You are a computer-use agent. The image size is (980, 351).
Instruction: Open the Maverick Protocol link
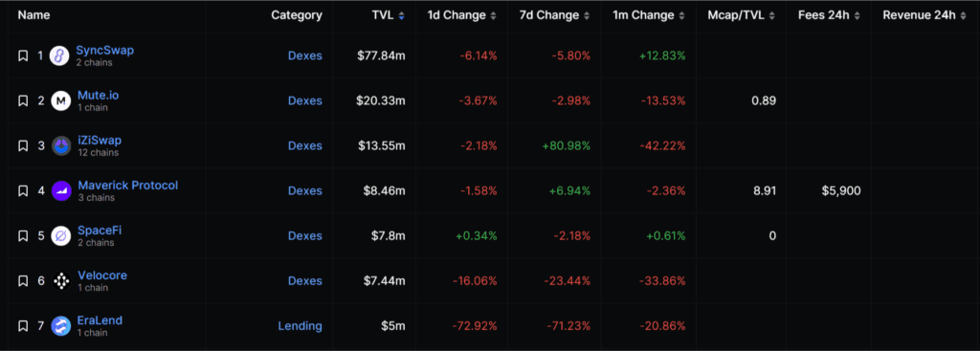point(128,186)
